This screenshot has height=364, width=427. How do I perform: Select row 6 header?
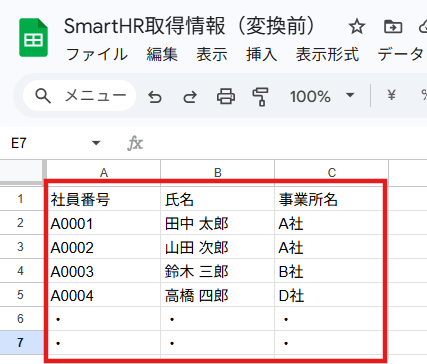[x=21, y=319]
